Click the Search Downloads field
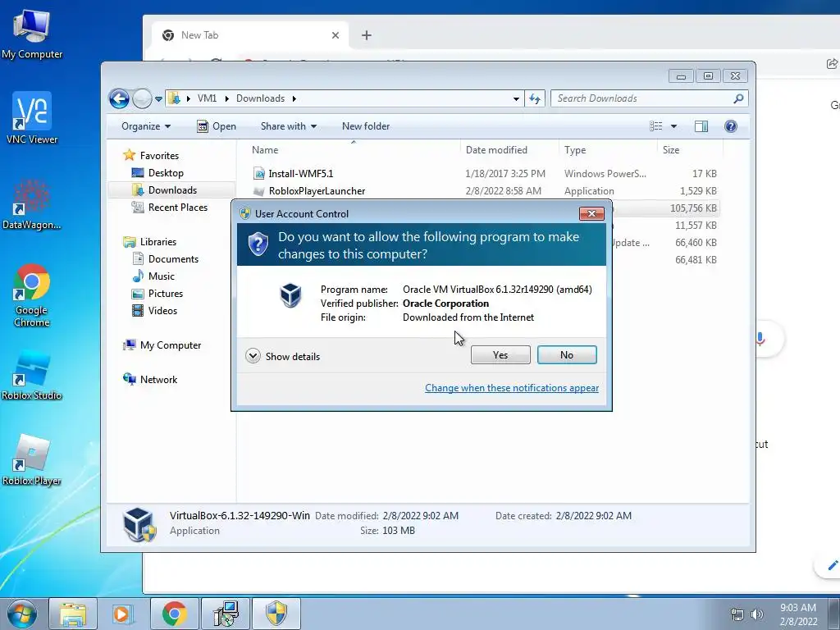This screenshot has height=630, width=840. pyautogui.click(x=641, y=98)
